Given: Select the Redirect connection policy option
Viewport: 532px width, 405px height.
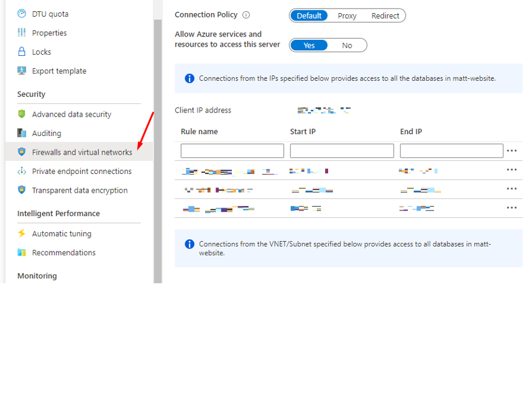Looking at the screenshot, I should point(385,16).
